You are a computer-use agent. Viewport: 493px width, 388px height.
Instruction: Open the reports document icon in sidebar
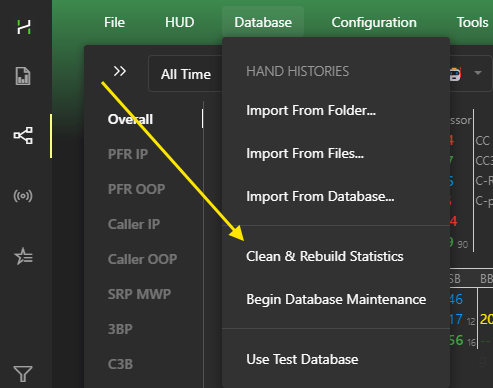click(x=23, y=76)
